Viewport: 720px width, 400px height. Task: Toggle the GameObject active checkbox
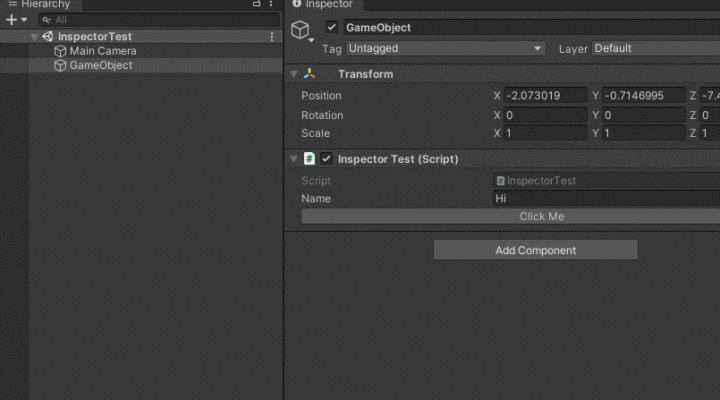click(x=332, y=27)
